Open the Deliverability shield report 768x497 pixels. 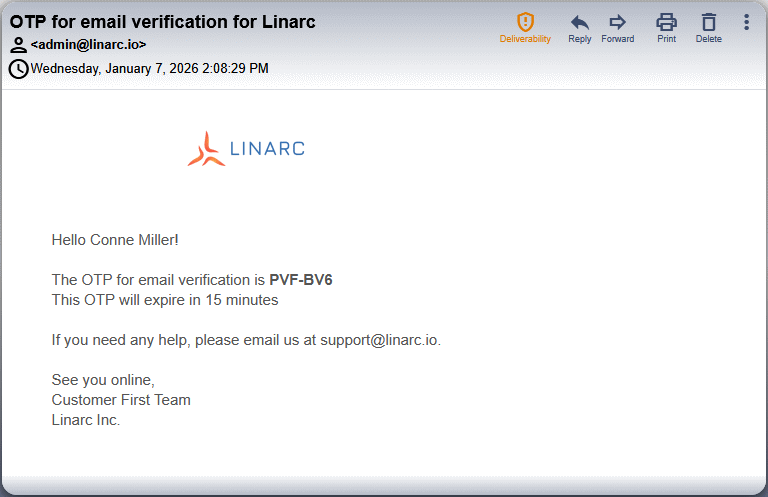525,27
